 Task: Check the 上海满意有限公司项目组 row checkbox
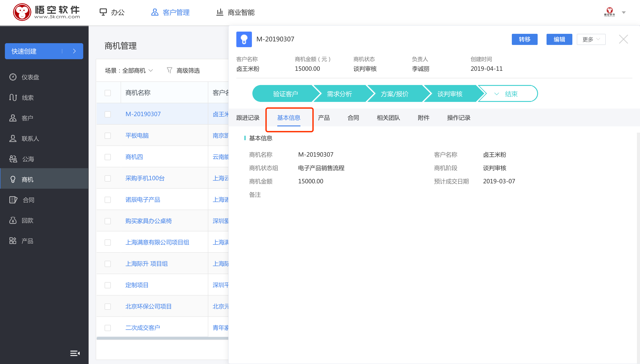click(x=108, y=243)
